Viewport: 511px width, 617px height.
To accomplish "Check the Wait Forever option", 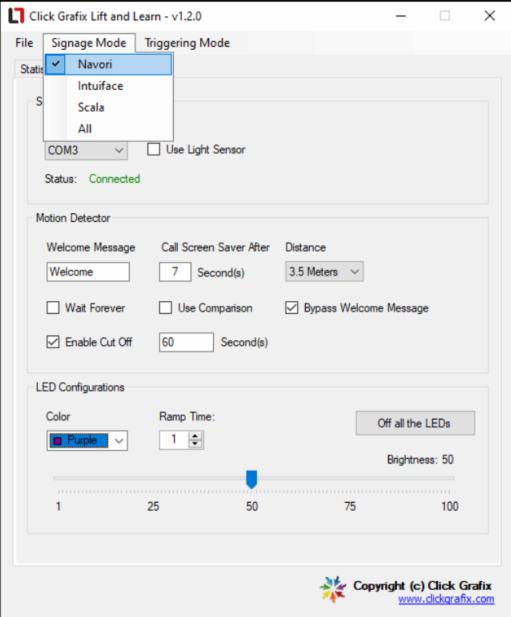I will 53,308.
